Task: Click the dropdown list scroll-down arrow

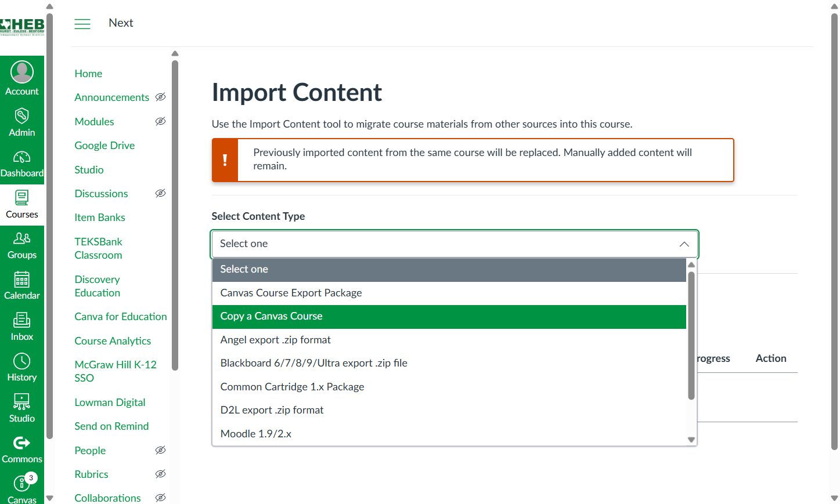Action: (691, 440)
